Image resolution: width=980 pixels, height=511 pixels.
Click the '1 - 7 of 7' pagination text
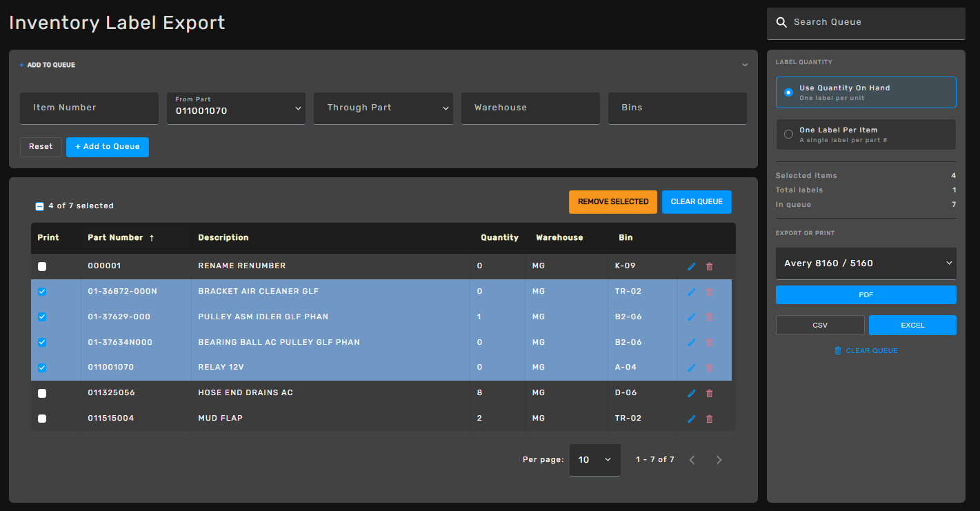[655, 460]
